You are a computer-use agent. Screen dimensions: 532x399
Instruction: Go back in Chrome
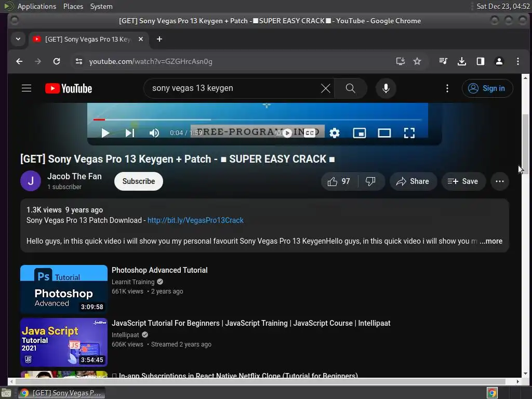[19, 61]
